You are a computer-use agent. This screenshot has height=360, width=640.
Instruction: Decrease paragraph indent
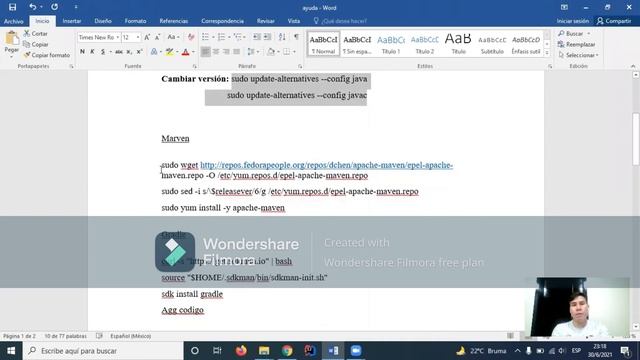click(257, 37)
